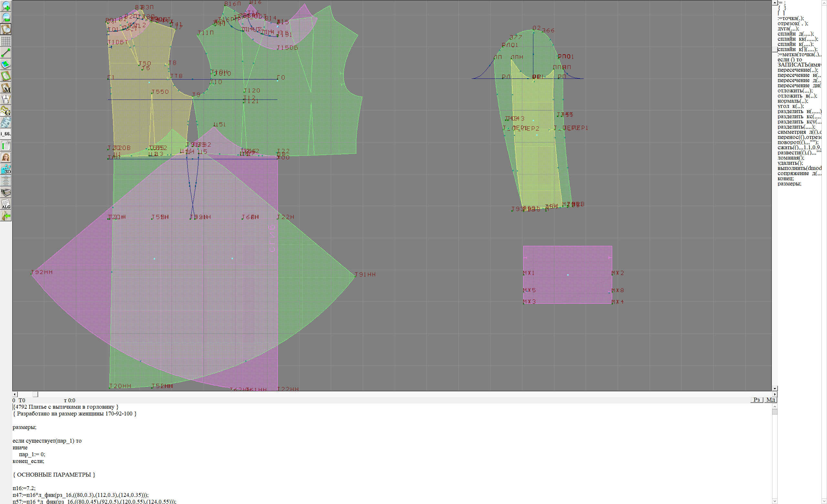This screenshot has height=504, width=827.
Task: Click the 3D view icon
Action: pyautogui.click(x=6, y=169)
